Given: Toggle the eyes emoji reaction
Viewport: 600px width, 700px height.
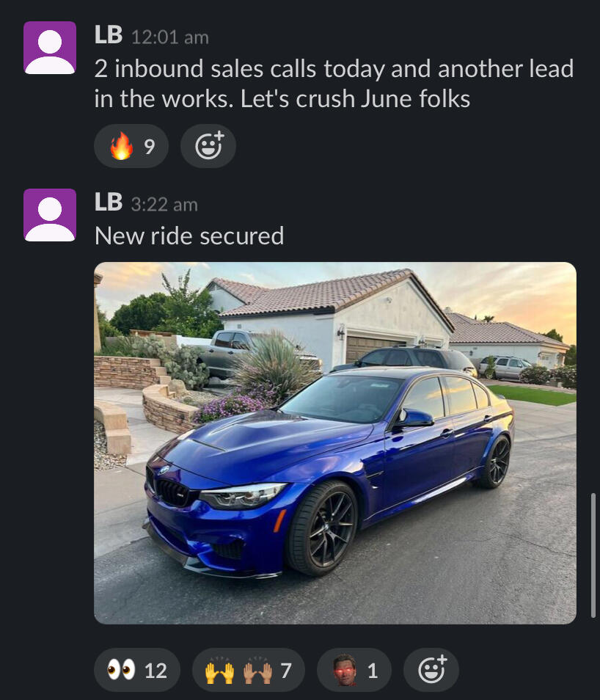Looking at the screenshot, I should (x=137, y=670).
